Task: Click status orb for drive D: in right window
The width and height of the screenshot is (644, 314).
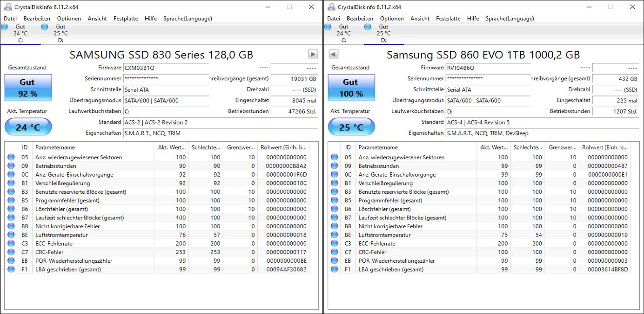Action: [368, 27]
